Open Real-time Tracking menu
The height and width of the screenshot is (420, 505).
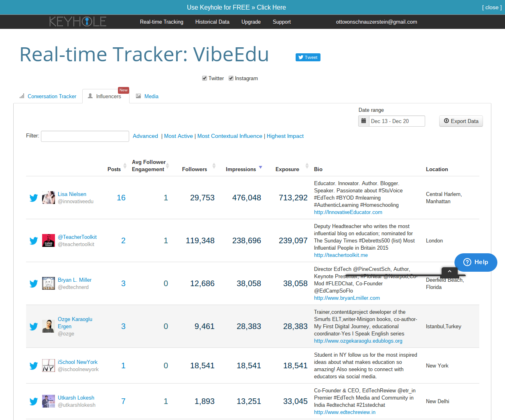tap(162, 22)
